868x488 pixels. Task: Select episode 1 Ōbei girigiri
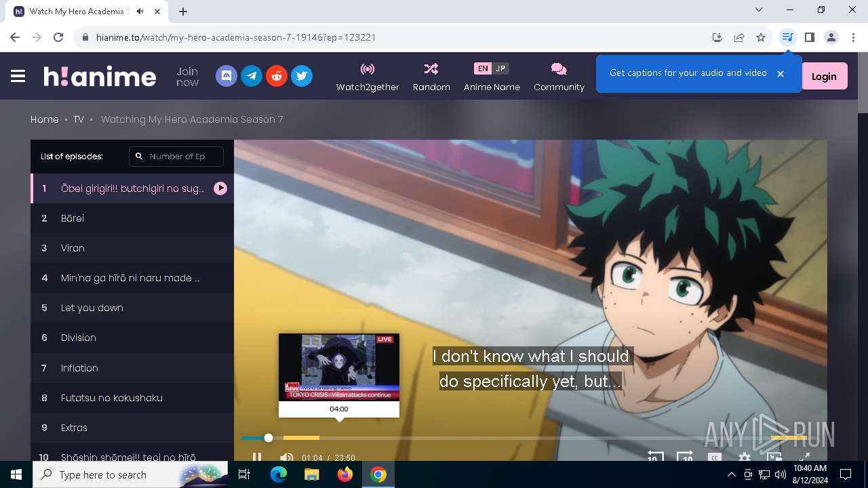pos(132,188)
